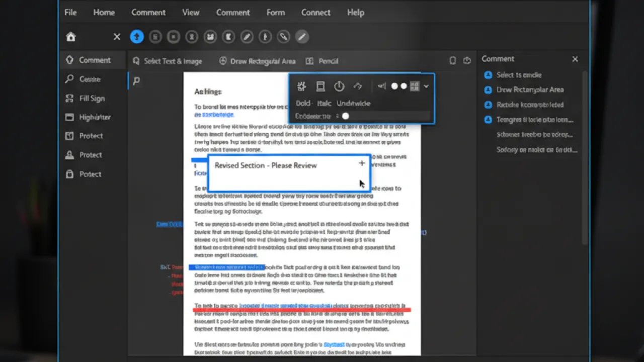The height and width of the screenshot is (362, 644).
Task: Select the square-shape circle toolbar icon
Action: click(x=174, y=37)
